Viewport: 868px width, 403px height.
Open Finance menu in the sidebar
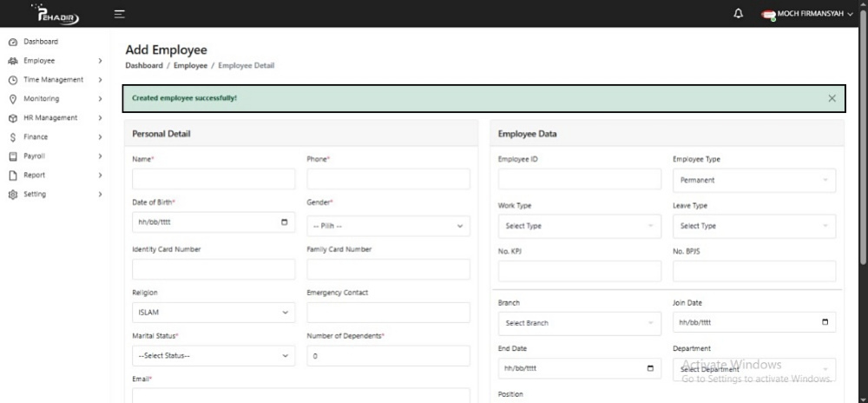click(36, 136)
